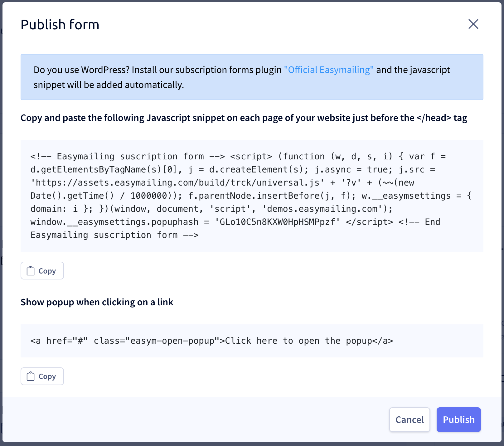Publish the form
Image resolution: width=504 pixels, height=446 pixels.
coord(458,419)
